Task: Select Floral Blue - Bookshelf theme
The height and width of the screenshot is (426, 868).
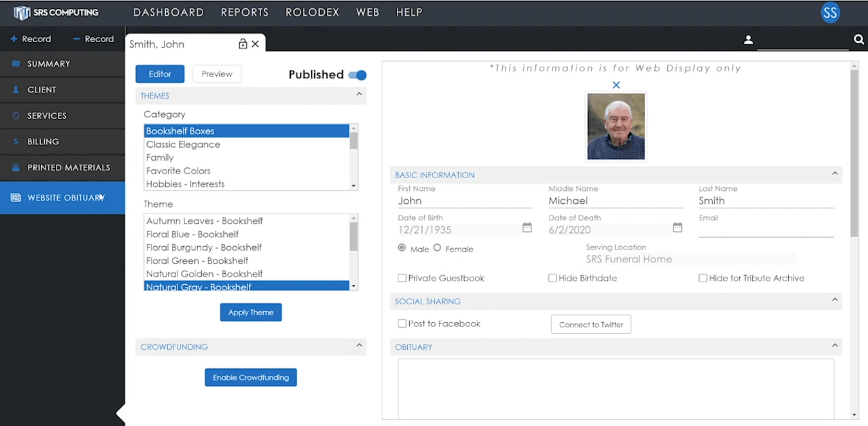Action: coord(247,234)
